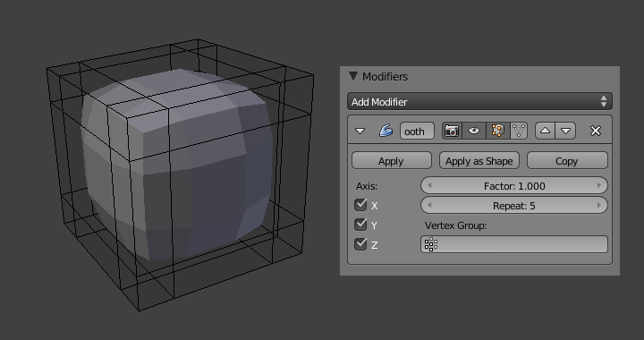Move modifier down in the stack

coord(565,131)
